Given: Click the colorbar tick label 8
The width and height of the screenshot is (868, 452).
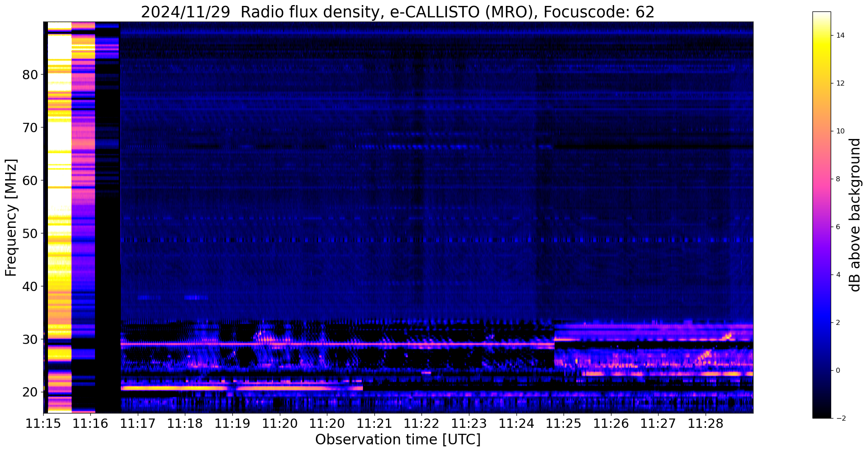Looking at the screenshot, I should pyautogui.click(x=838, y=179).
